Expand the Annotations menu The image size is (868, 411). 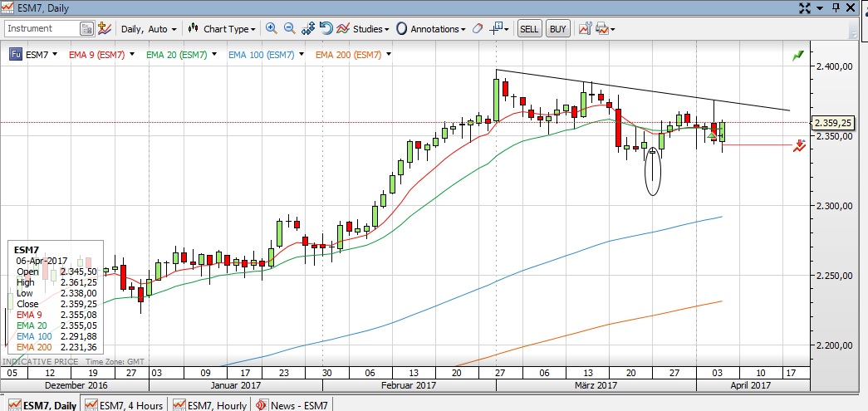coord(438,29)
